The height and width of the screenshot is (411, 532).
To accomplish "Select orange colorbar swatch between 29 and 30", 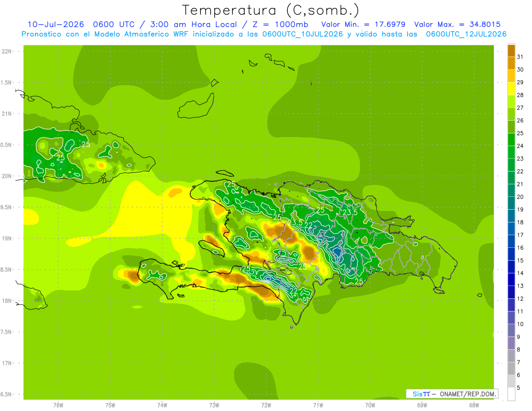I will tap(511, 76).
